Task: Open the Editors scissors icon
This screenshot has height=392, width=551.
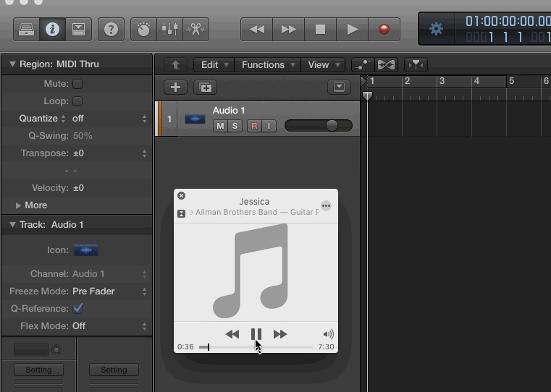Action: click(x=195, y=30)
